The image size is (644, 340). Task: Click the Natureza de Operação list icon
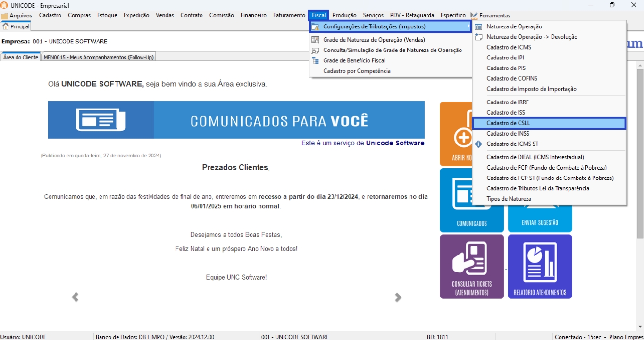coord(478,26)
